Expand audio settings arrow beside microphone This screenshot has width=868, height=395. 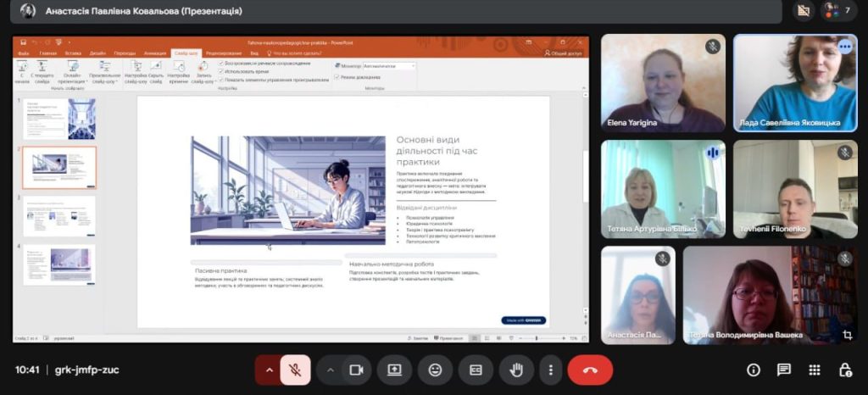pos(270,370)
